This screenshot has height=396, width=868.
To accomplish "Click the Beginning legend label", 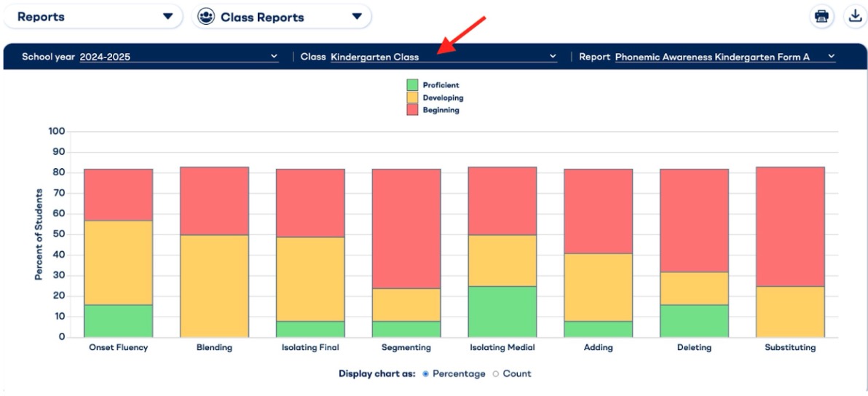I will tap(441, 110).
